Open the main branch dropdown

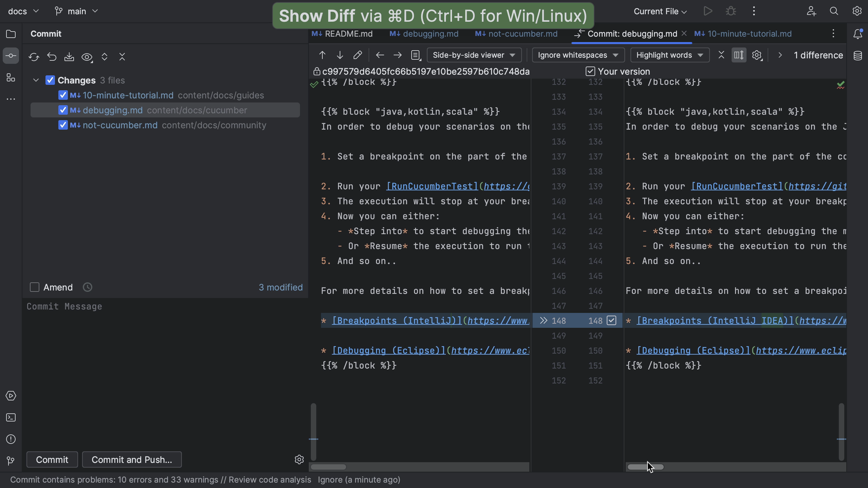tap(76, 11)
